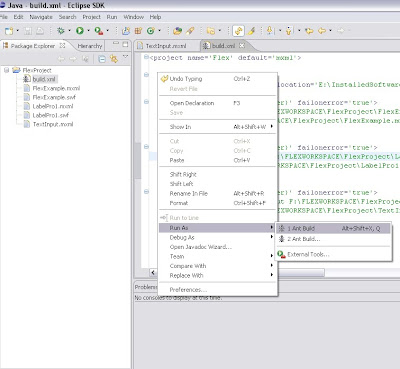Click the Search flashlight toolbar icon
Screen dimensions: 400x369
pyautogui.click(x=190, y=31)
